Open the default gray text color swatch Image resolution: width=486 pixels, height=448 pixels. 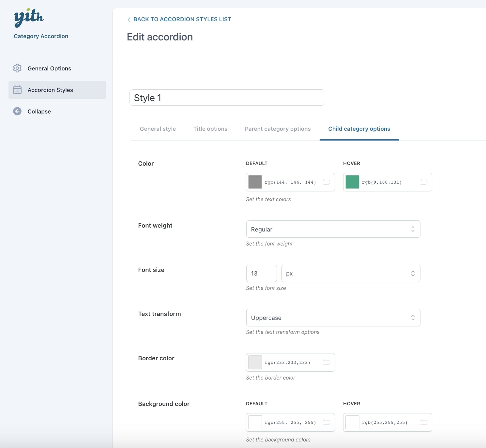pos(255,182)
